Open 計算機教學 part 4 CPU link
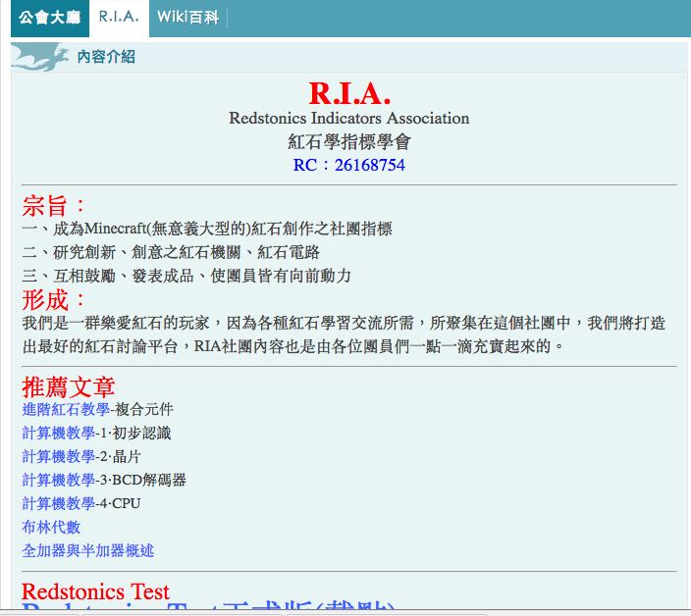Screen dimensions: 691x616 pyautogui.click(x=59, y=503)
